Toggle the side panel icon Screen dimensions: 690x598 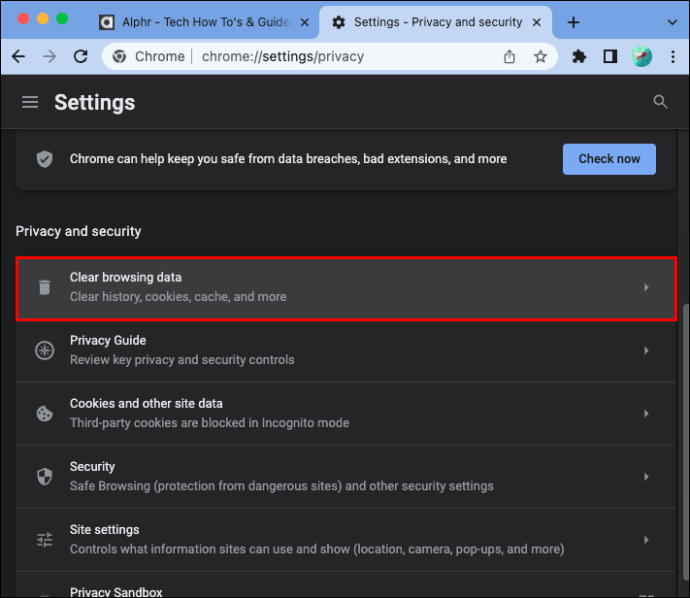(x=610, y=56)
